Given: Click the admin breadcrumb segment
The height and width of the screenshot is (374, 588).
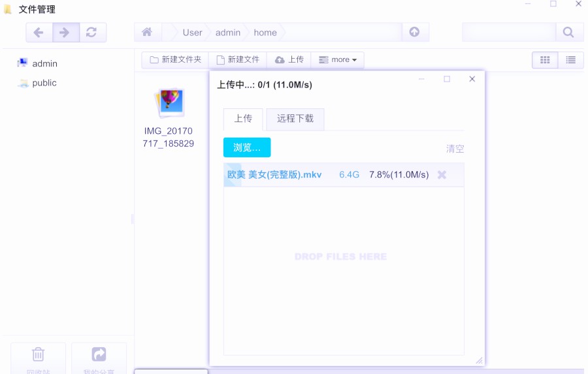Looking at the screenshot, I should [228, 33].
